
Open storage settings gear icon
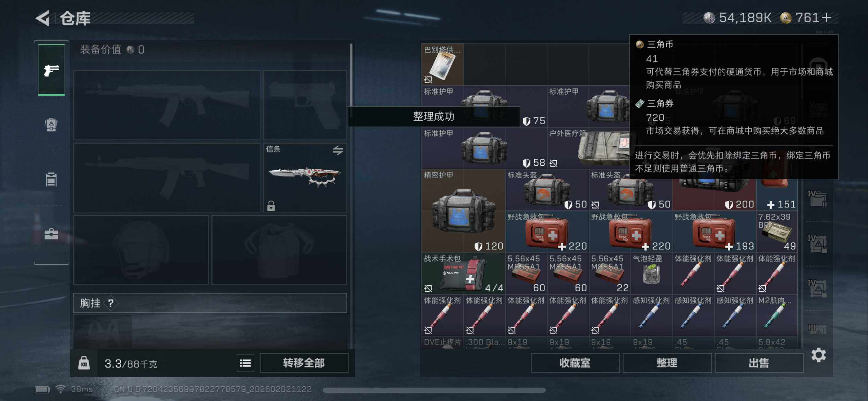(819, 355)
